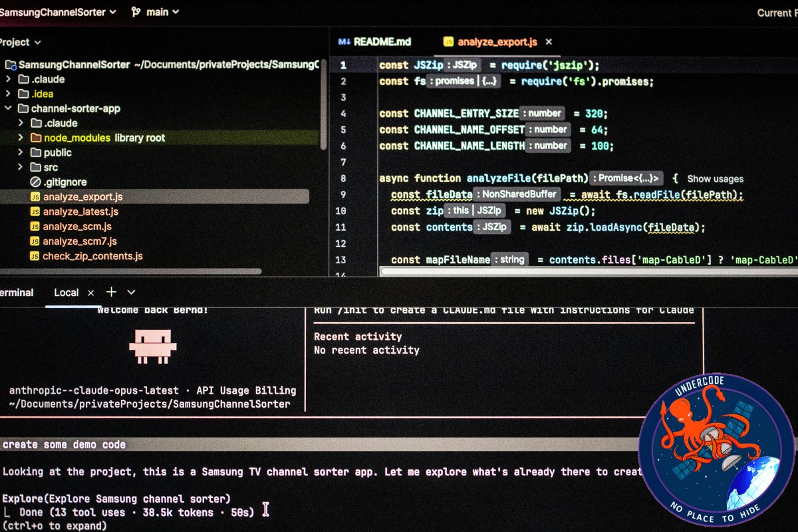Screen dimensions: 798x532
Task: Click the JS icon of check_zip_contents.js
Action: tap(35, 256)
